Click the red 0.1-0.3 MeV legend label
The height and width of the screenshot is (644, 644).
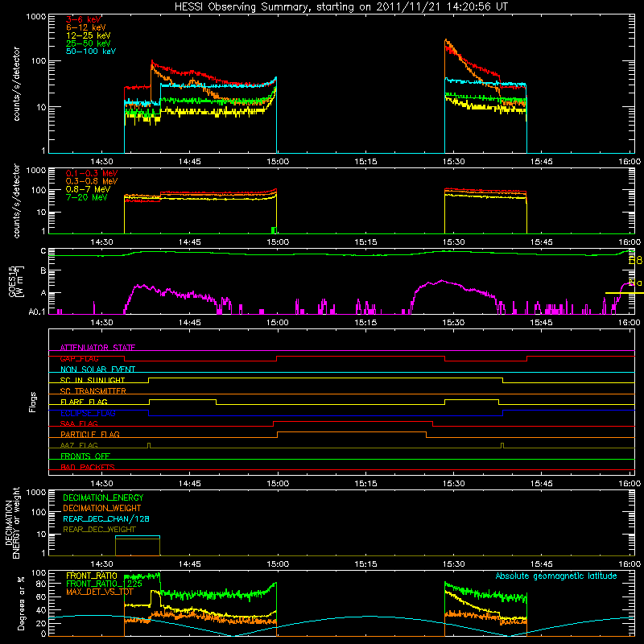click(92, 173)
